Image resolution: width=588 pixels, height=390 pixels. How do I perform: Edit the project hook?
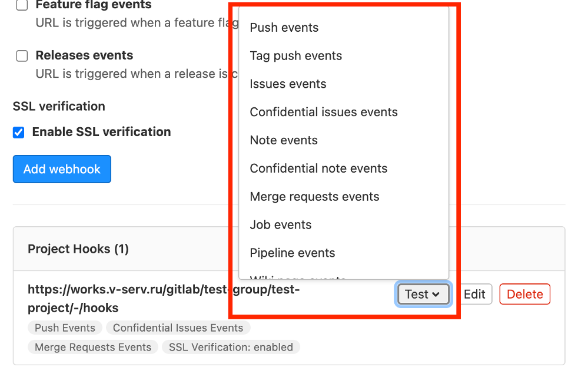pyautogui.click(x=474, y=294)
